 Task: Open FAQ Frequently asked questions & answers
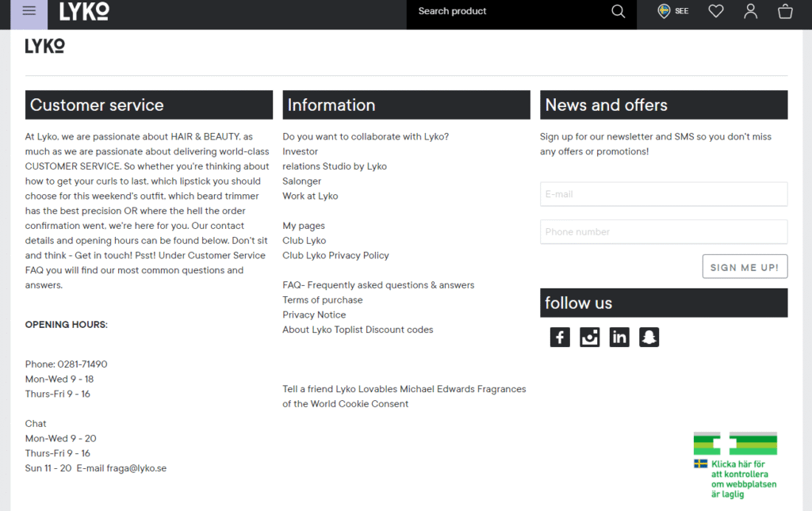pyautogui.click(x=378, y=285)
